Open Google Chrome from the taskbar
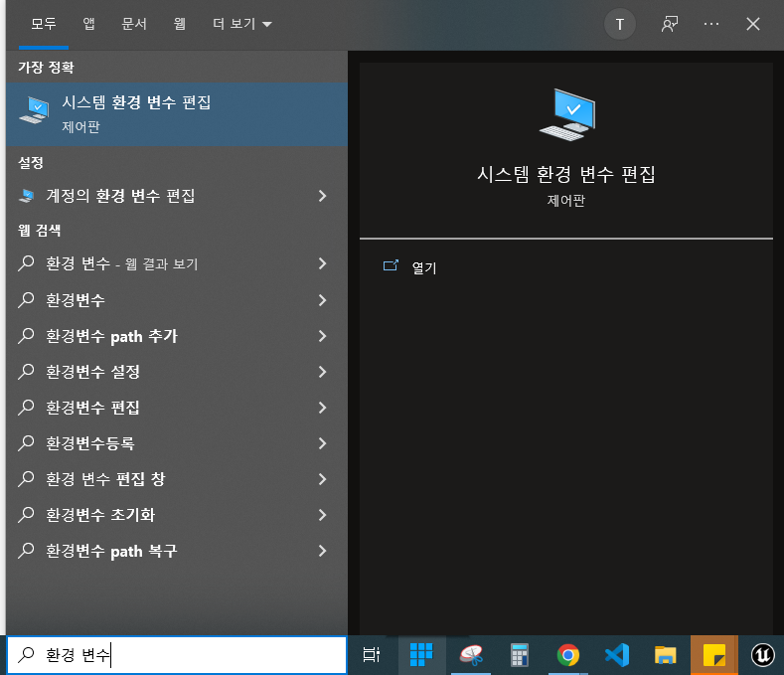 (x=568, y=655)
